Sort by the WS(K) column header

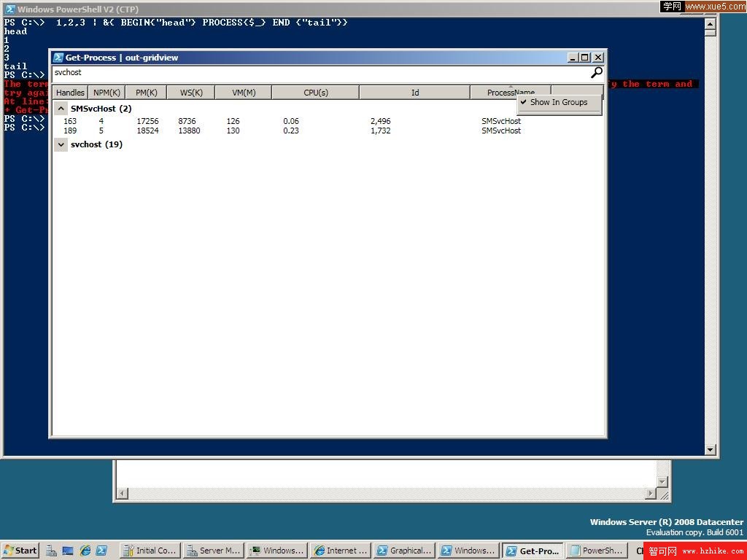tap(191, 93)
